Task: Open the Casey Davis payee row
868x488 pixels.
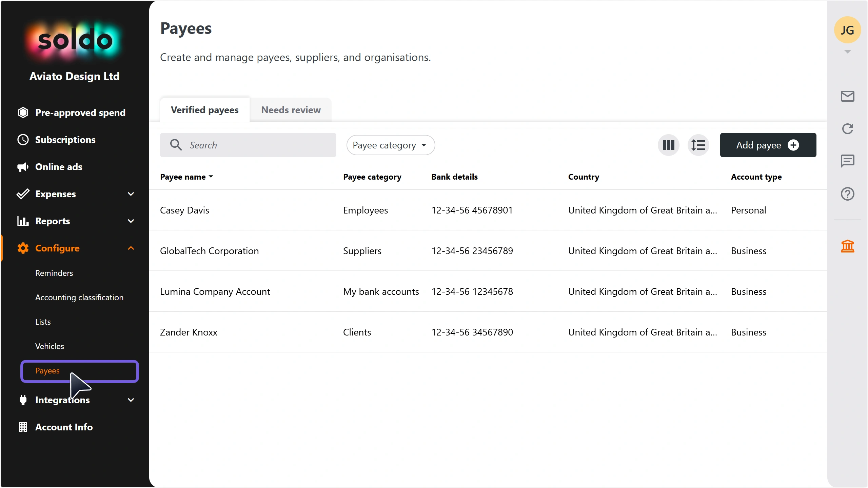Action: click(488, 210)
